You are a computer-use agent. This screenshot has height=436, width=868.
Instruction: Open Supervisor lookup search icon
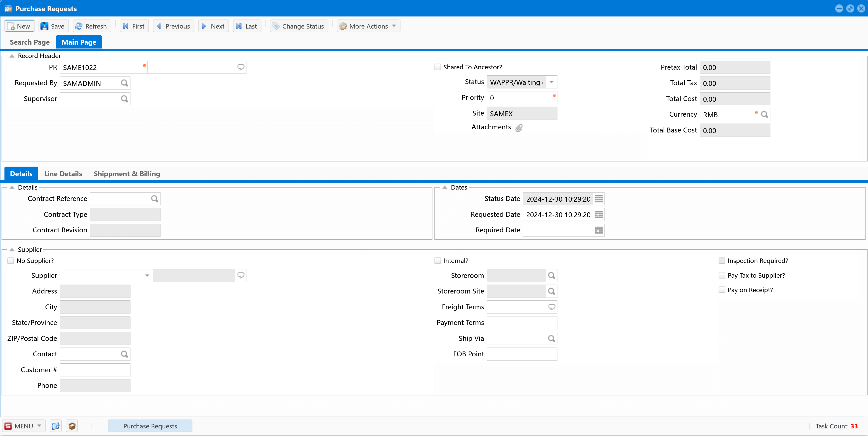(124, 99)
